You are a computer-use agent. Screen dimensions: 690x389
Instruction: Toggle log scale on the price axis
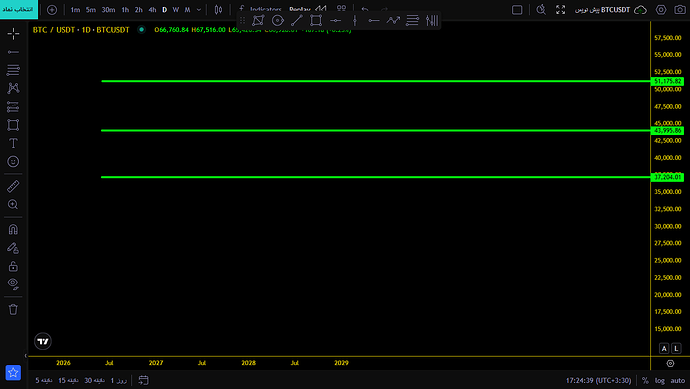[x=659, y=381]
